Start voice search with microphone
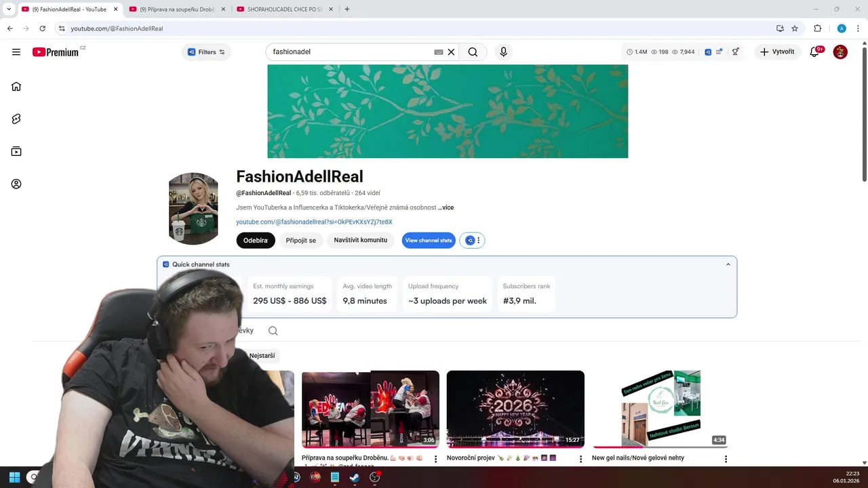The width and height of the screenshot is (868, 488). pos(503,52)
